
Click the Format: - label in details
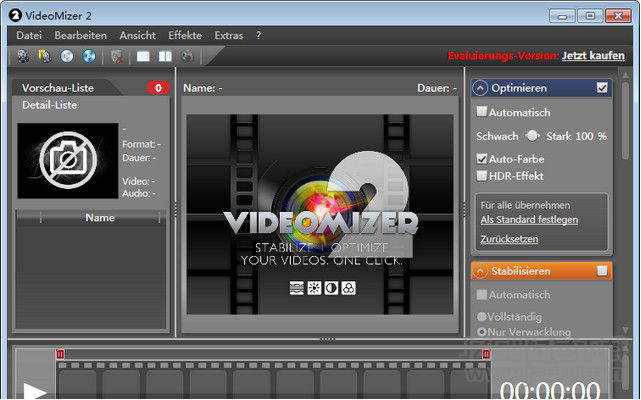point(141,144)
